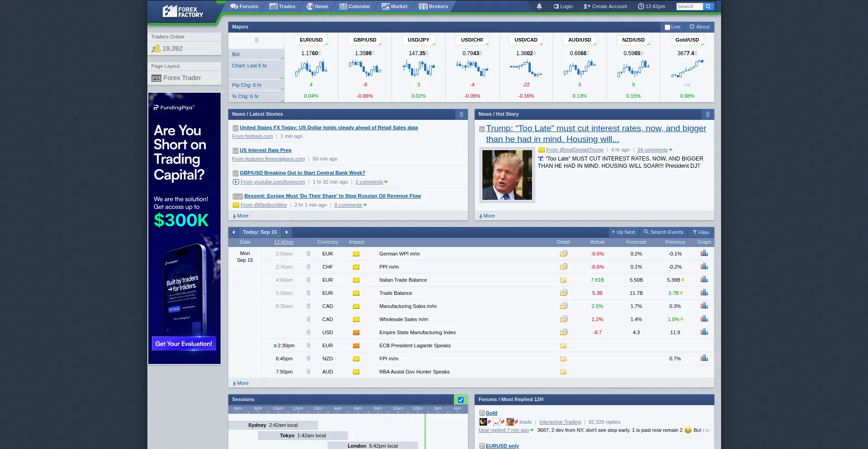
Task: Click impact icon for RBA Assist Gov Hunter Speaks
Action: tap(356, 372)
